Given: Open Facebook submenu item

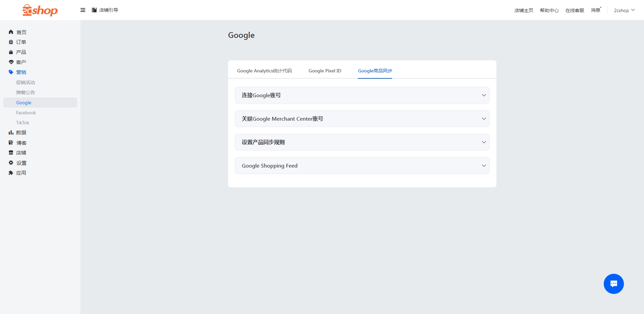Looking at the screenshot, I should pyautogui.click(x=26, y=113).
